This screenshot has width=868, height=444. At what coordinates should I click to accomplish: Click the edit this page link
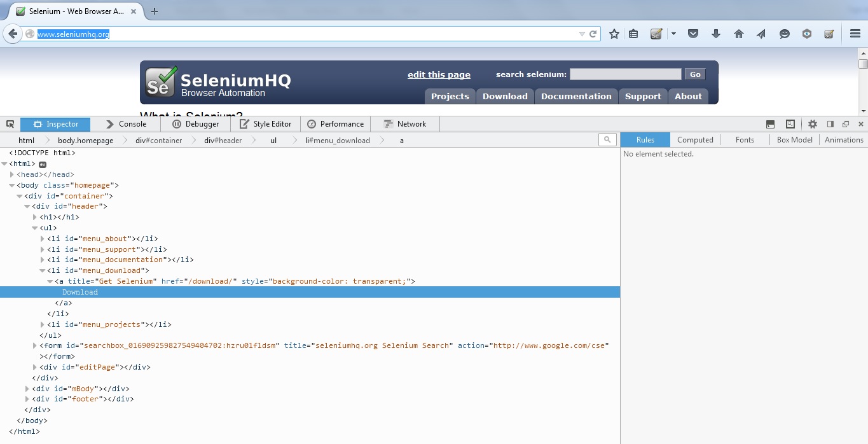(439, 74)
